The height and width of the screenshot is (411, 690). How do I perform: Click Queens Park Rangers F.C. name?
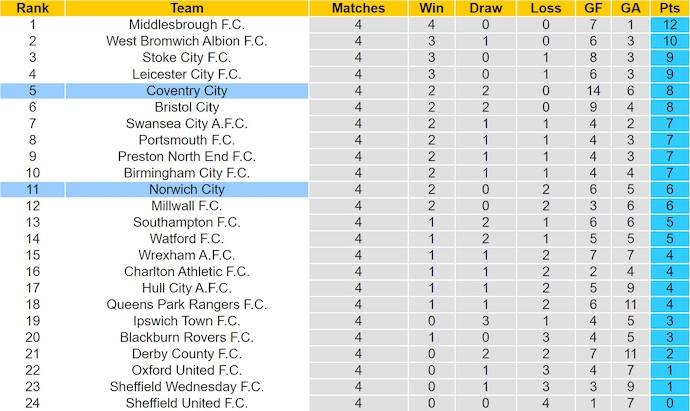[187, 304]
